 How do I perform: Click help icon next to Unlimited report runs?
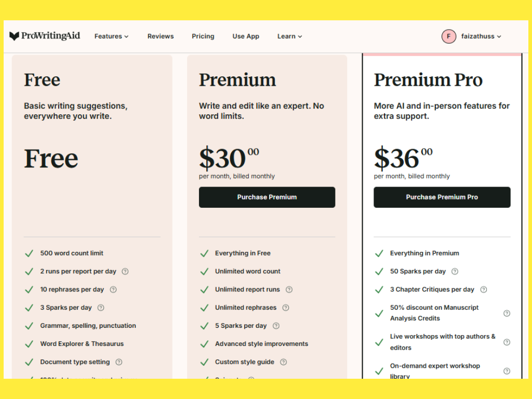click(289, 289)
